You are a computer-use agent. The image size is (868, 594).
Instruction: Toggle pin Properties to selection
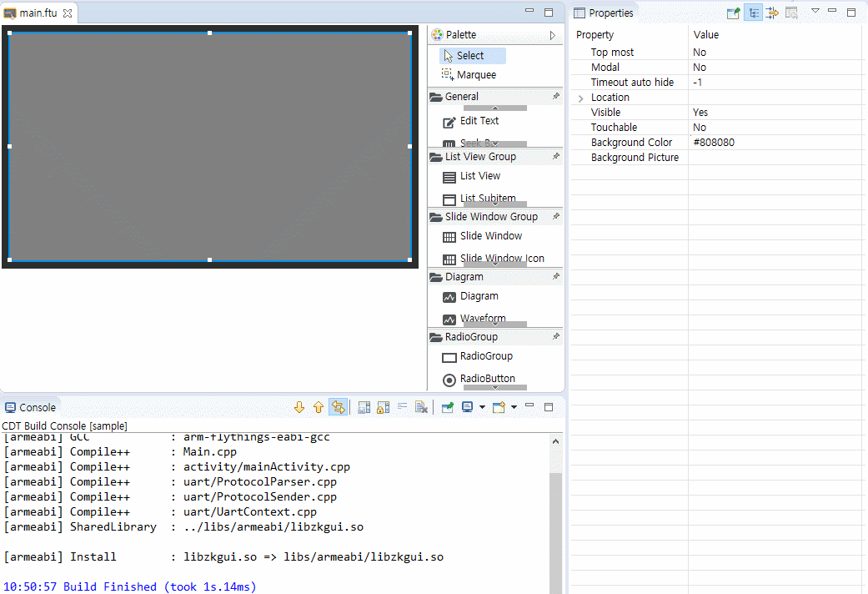[733, 13]
